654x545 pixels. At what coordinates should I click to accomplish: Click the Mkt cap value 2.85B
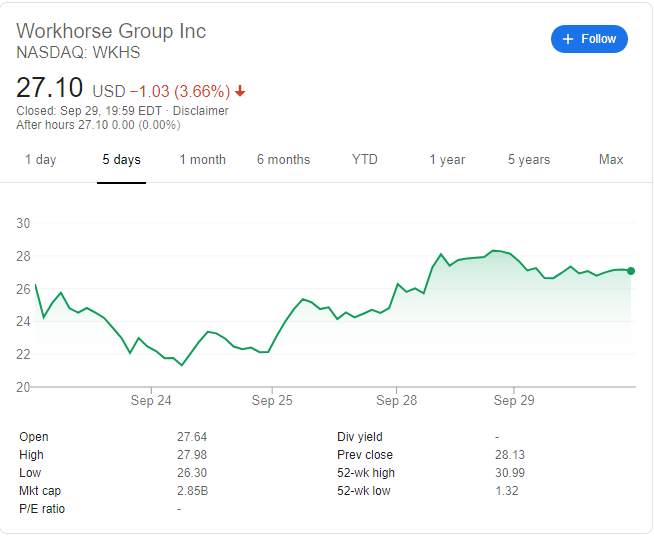pyautogui.click(x=194, y=491)
